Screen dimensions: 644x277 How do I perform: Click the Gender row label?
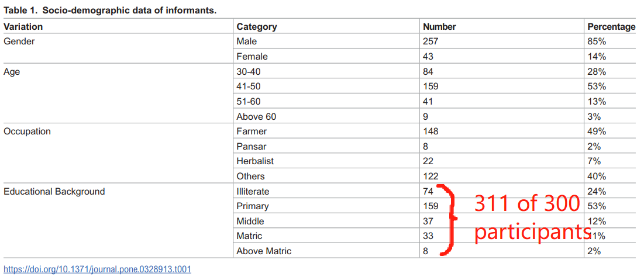(17, 41)
